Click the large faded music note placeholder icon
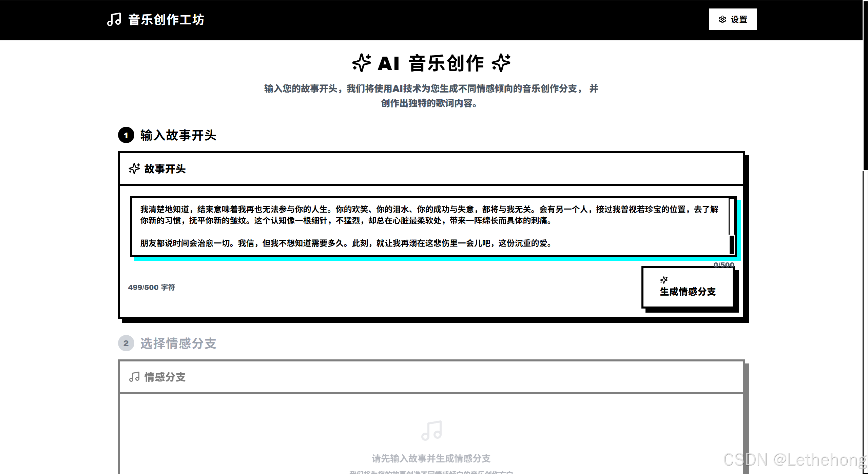The height and width of the screenshot is (474, 868). (x=431, y=431)
